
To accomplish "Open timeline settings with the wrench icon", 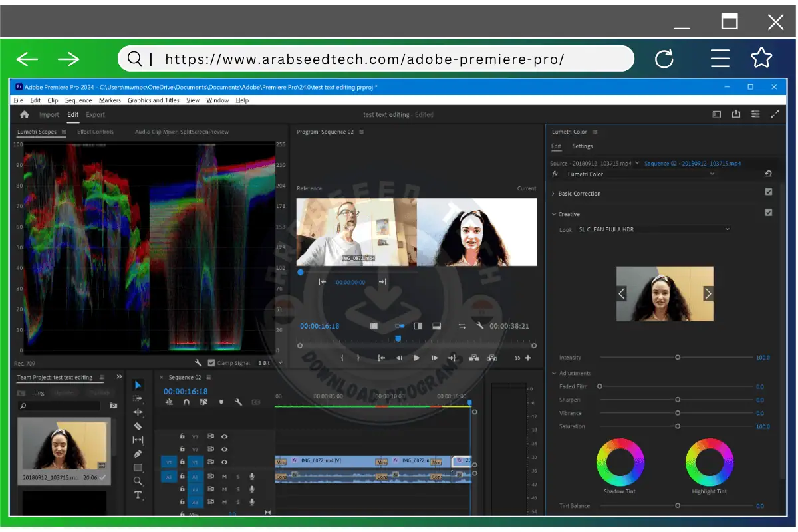I will pyautogui.click(x=239, y=402).
